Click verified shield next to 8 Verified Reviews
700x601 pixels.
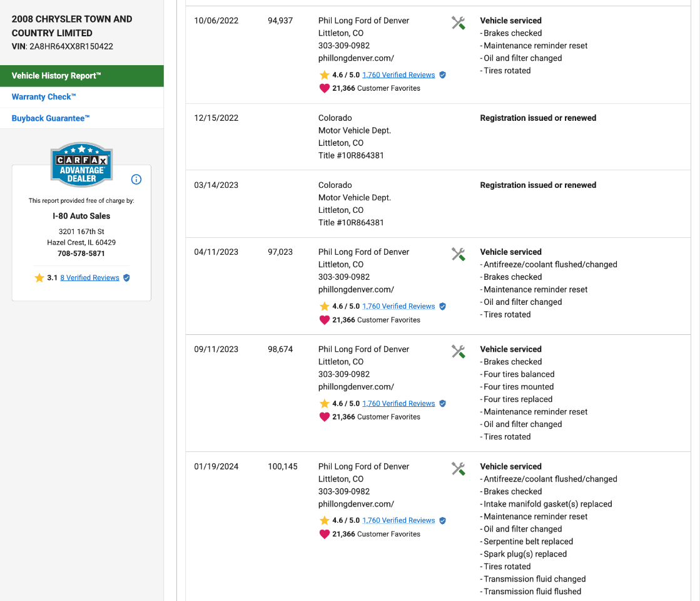coord(126,278)
